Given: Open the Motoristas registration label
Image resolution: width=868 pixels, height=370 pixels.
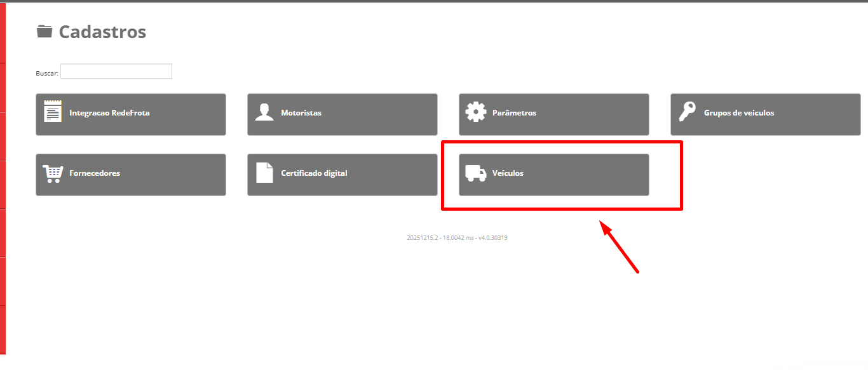Looking at the screenshot, I should pyautogui.click(x=301, y=113).
